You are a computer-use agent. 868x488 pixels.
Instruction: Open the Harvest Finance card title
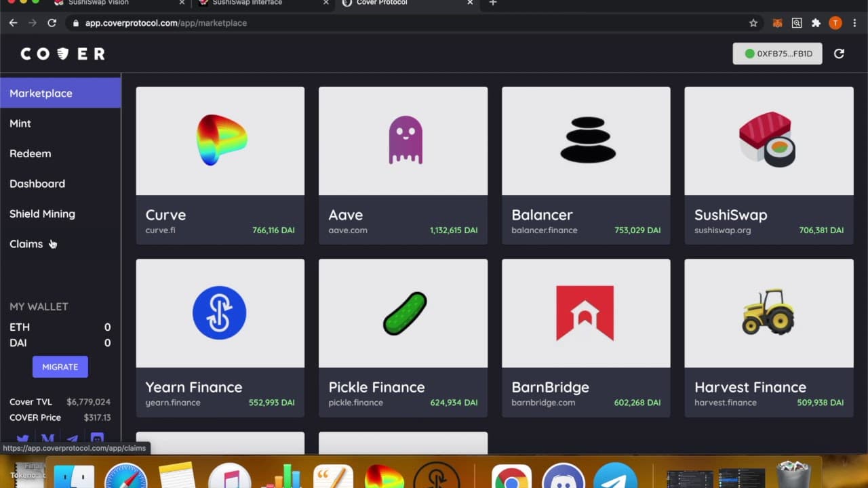tap(751, 387)
